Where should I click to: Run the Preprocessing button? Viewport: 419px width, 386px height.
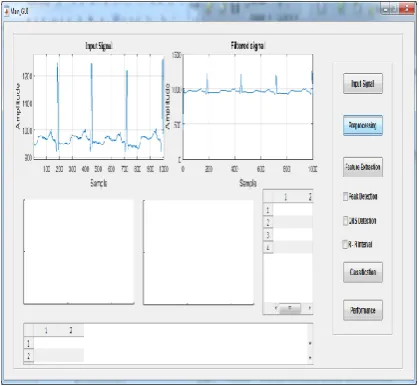(x=363, y=125)
